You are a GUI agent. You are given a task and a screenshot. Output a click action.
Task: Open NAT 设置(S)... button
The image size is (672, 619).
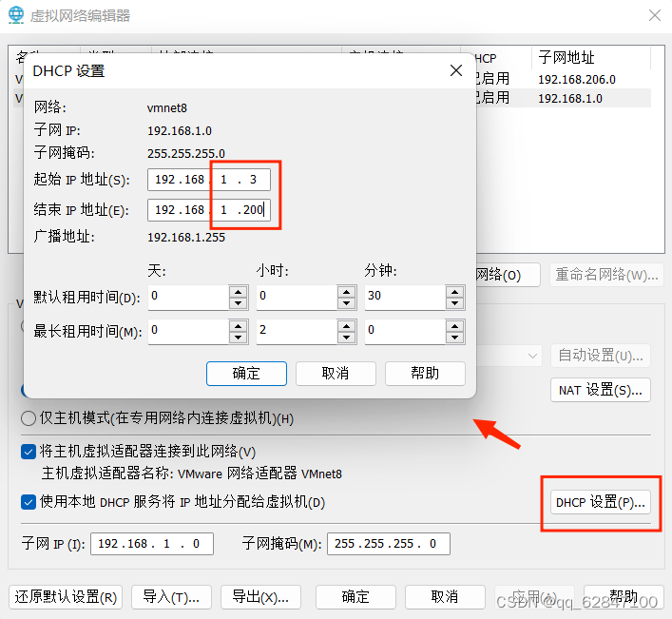[x=601, y=390]
